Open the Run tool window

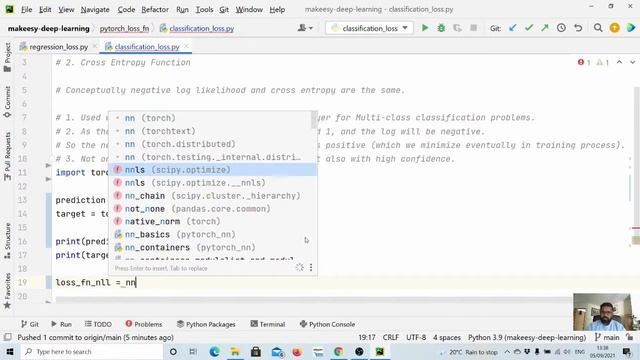pos(61,324)
